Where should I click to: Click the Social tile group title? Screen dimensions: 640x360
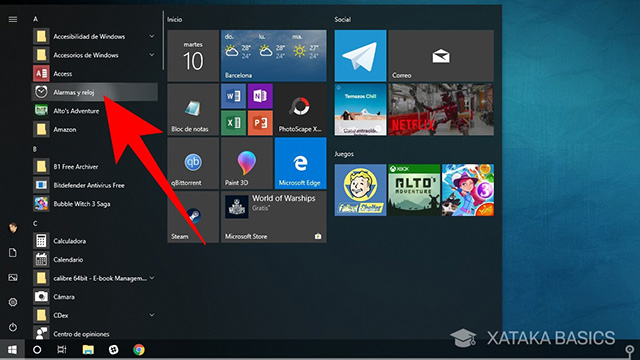pyautogui.click(x=342, y=19)
